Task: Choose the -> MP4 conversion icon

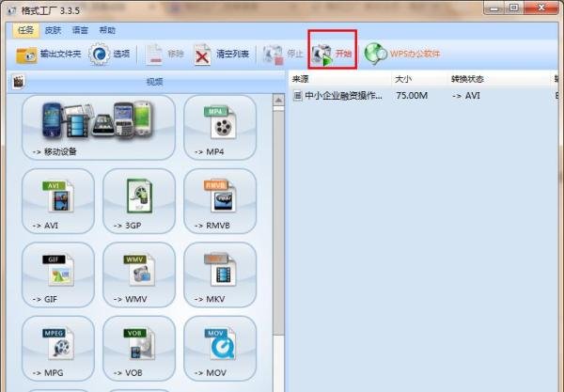Action: [220, 128]
